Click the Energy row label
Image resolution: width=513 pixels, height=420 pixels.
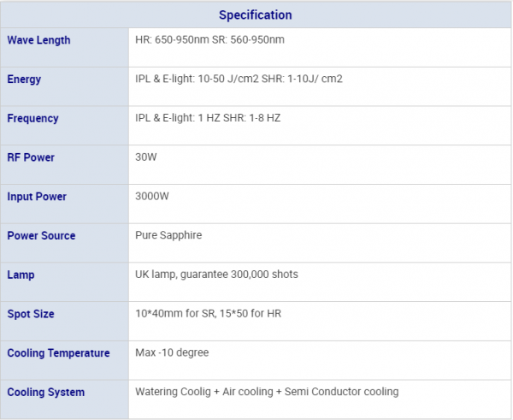point(24,80)
